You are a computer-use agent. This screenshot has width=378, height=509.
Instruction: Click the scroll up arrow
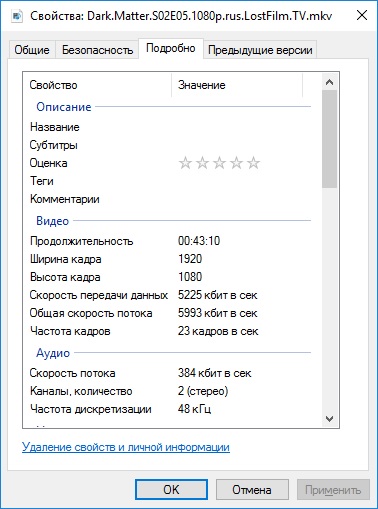(329, 82)
